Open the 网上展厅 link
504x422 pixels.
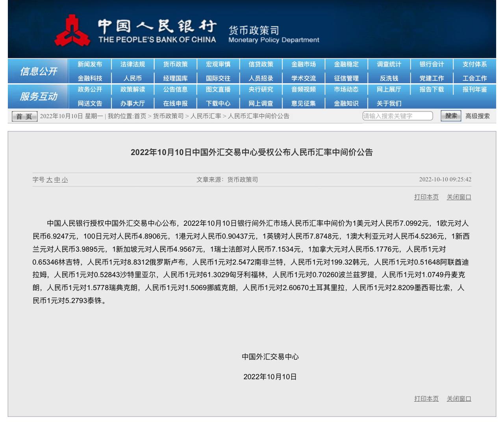tap(389, 89)
